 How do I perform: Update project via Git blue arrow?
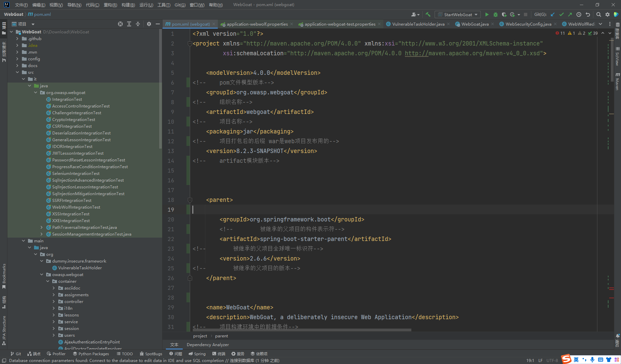(553, 14)
